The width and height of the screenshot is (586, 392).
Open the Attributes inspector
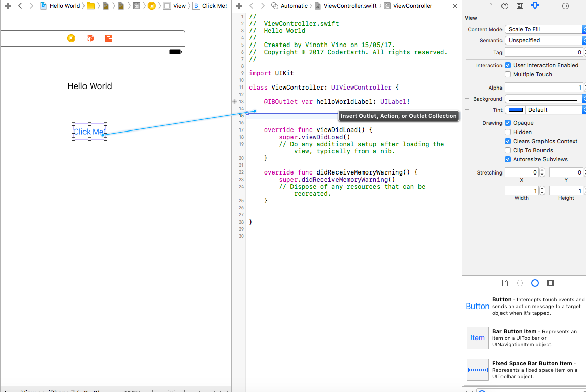pos(535,6)
